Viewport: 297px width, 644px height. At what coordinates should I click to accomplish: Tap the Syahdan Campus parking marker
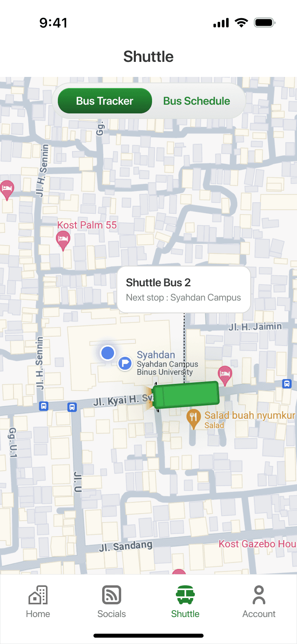coord(125,363)
